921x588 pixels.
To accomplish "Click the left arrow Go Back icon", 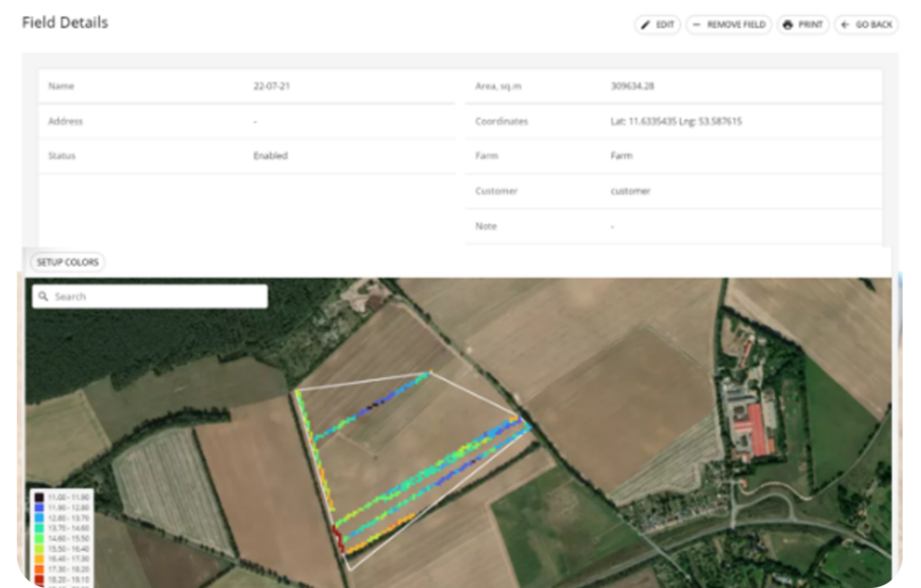I will point(845,25).
